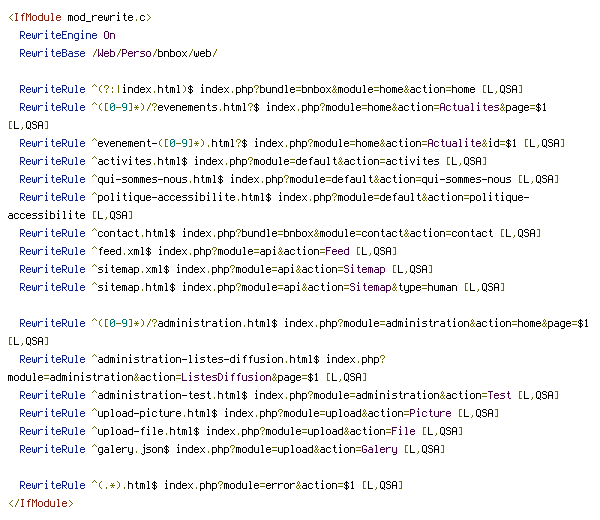The height and width of the screenshot is (520, 600).
Task: Click the opening IfModule mod_rewrite.c tag
Action: (x=80, y=18)
